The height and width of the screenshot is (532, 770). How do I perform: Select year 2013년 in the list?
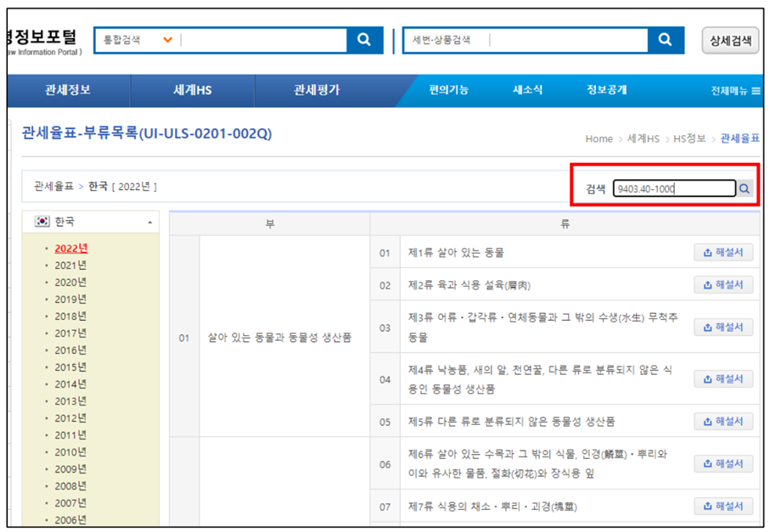tap(70, 401)
